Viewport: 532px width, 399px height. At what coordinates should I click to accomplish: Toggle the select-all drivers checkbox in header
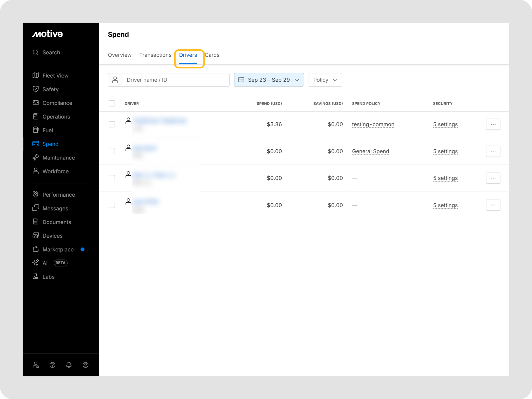pyautogui.click(x=112, y=103)
